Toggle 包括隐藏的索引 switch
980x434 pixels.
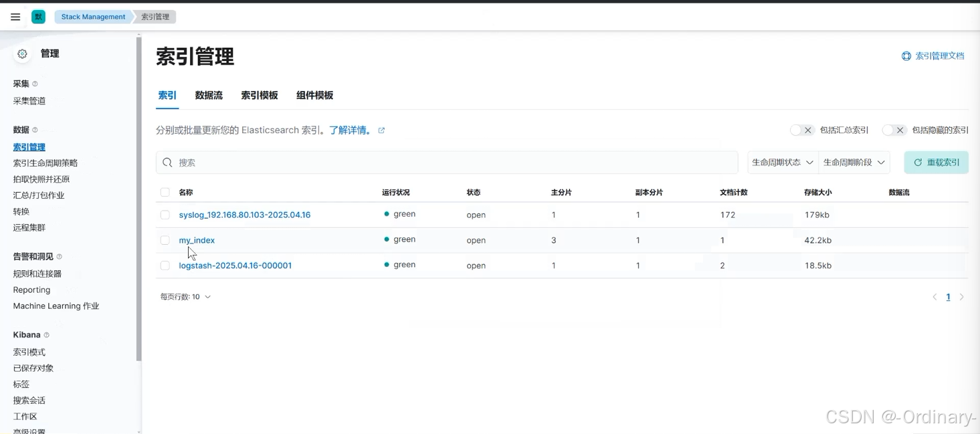point(894,130)
